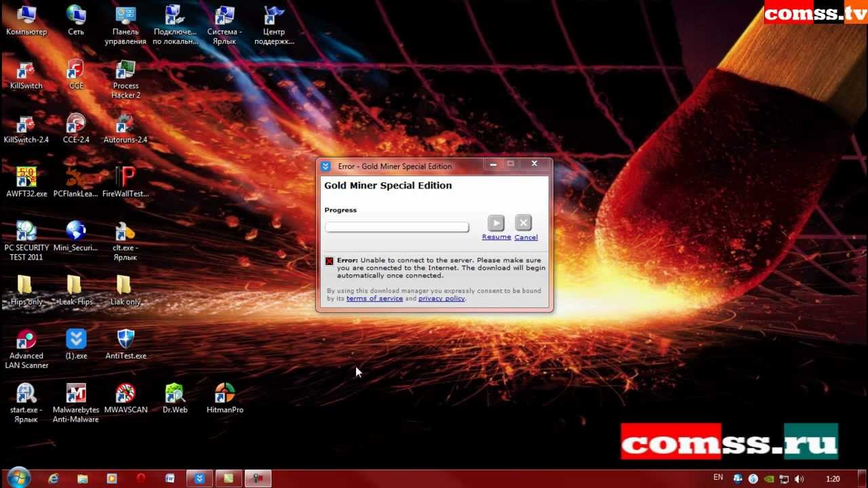Click the 1:20 system clock
868x488 pixels.
pyautogui.click(x=833, y=479)
